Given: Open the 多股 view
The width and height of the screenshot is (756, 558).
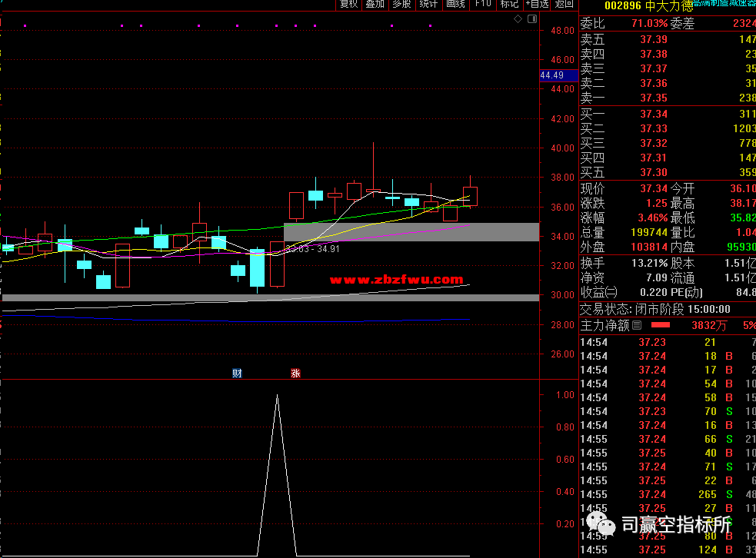Looking at the screenshot, I should [x=401, y=4].
